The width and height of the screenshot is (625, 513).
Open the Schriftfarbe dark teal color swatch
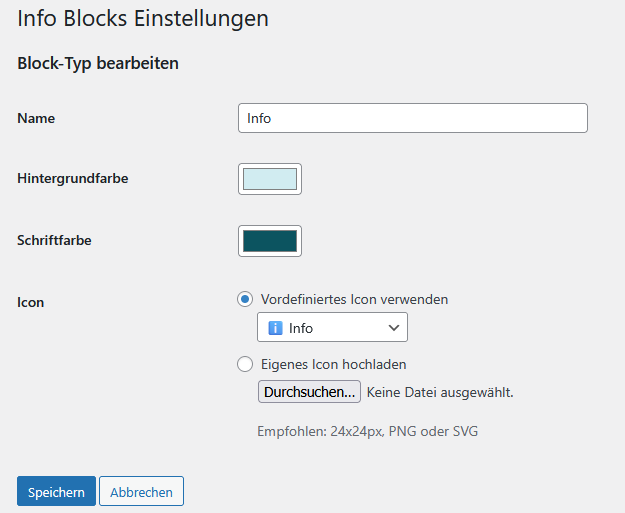coord(270,241)
